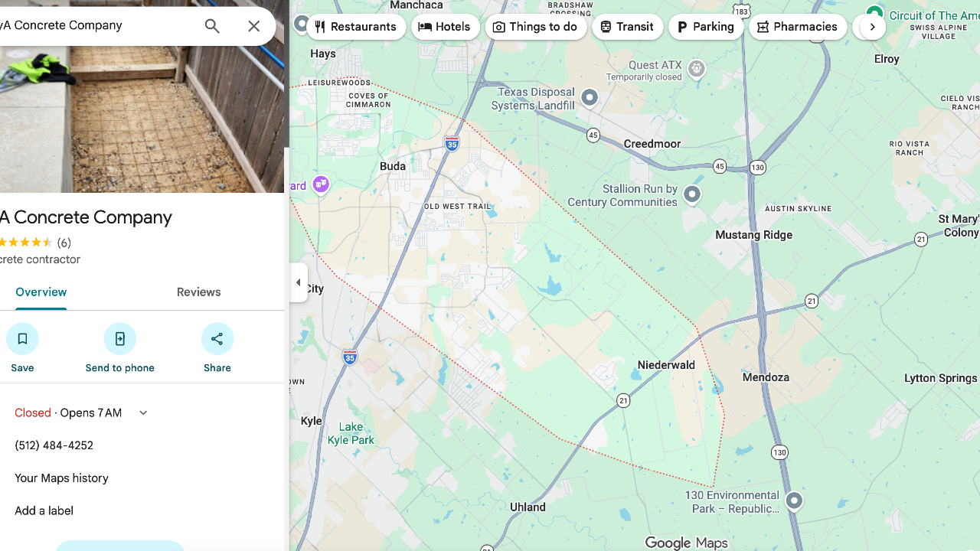Select the Transit chip

(x=627, y=27)
